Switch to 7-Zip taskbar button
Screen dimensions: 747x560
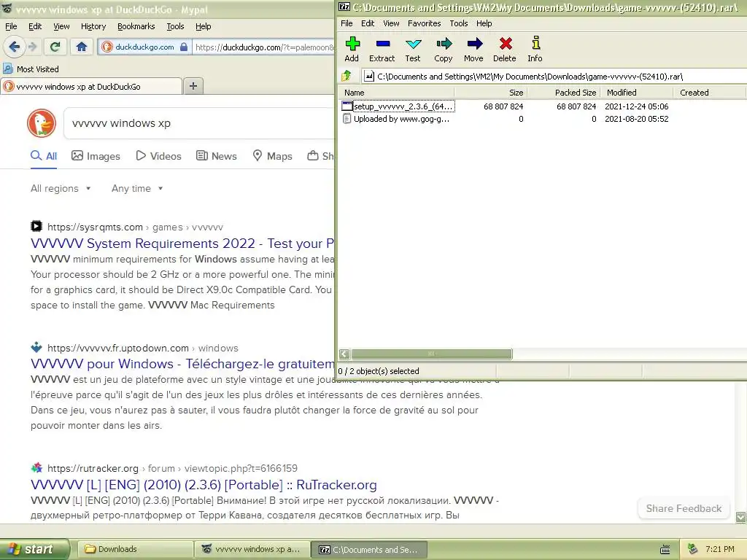tap(370, 550)
